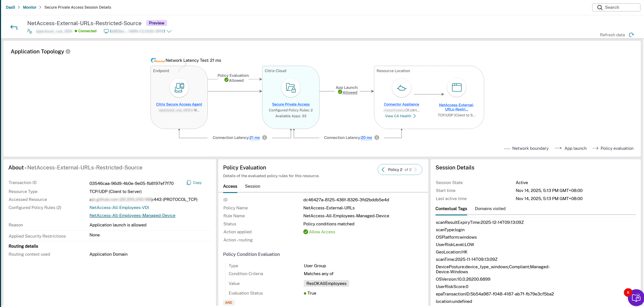The width and height of the screenshot is (644, 307).
Task: Open NetAccess-All-Employees-Managed-Device policy rule link
Action: click(x=132, y=216)
